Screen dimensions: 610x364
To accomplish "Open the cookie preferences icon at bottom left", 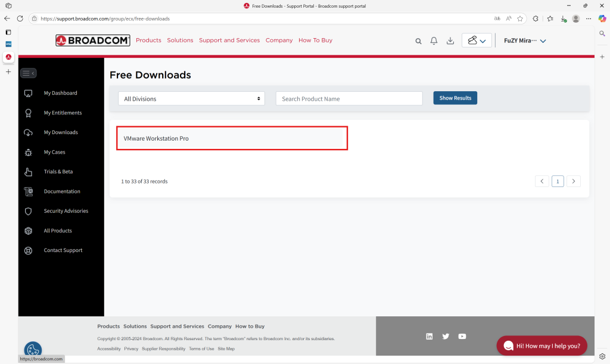I will coord(33,350).
